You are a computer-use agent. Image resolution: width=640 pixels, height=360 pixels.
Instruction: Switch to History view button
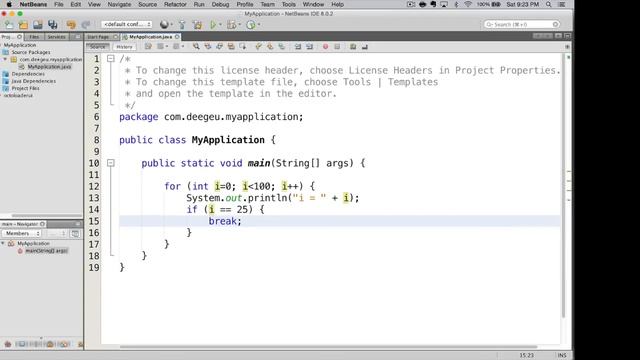click(x=124, y=47)
